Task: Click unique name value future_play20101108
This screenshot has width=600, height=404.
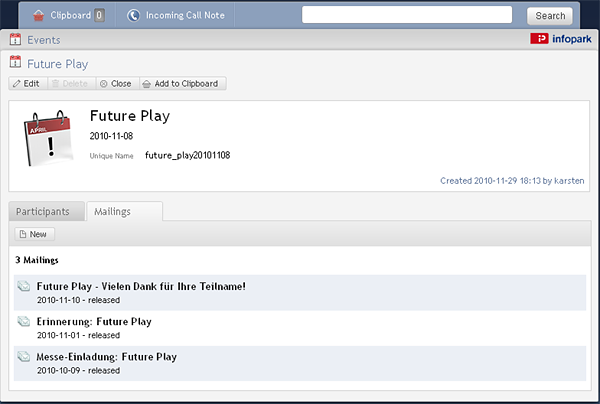Action: [188, 155]
